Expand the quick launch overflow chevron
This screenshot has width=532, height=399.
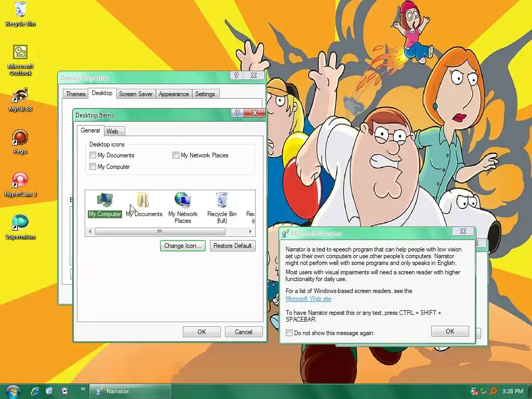(x=83, y=389)
